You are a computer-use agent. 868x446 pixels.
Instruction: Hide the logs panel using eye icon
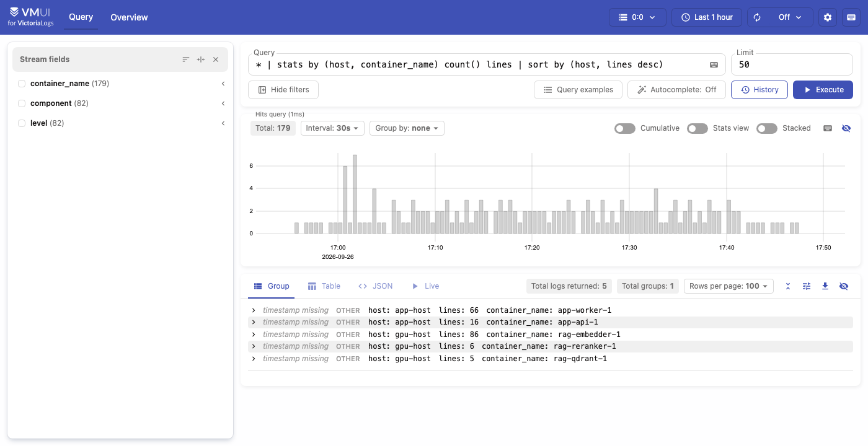point(844,286)
